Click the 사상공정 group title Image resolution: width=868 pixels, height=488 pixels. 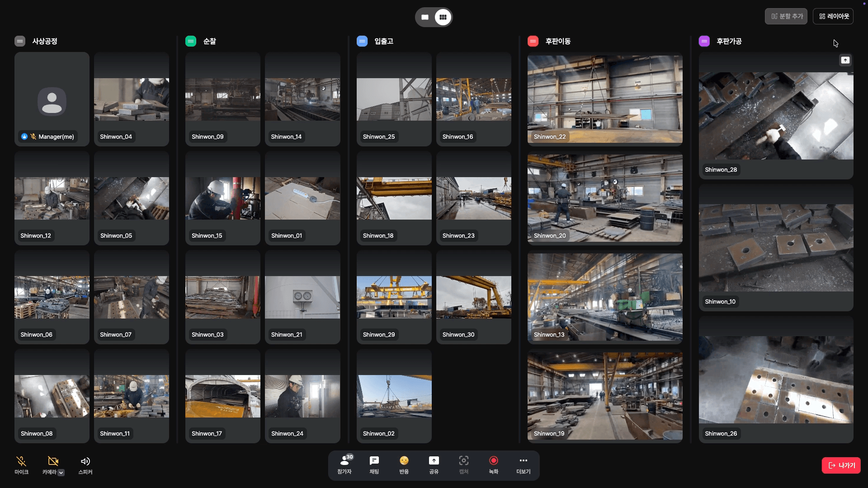45,41
